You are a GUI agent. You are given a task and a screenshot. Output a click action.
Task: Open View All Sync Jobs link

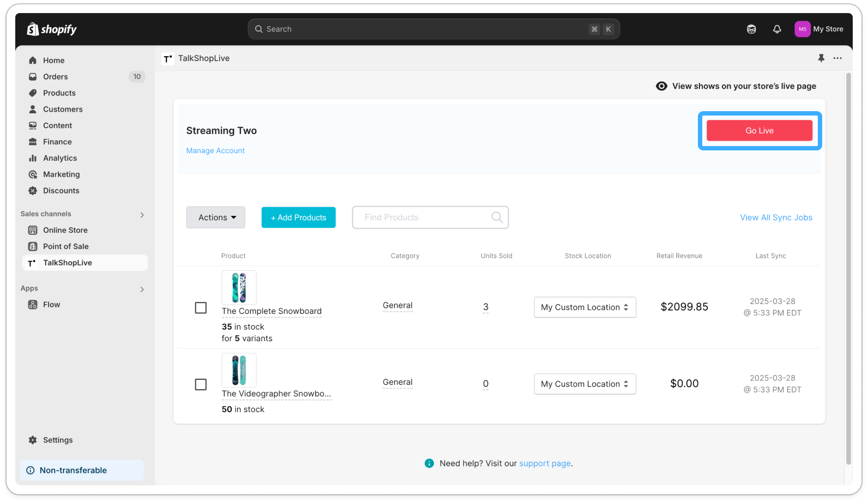pos(776,217)
